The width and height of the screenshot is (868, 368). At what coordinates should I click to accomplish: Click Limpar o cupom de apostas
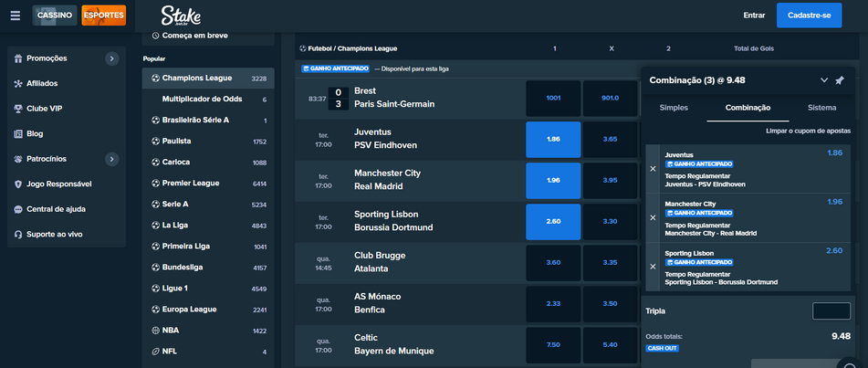tap(808, 131)
